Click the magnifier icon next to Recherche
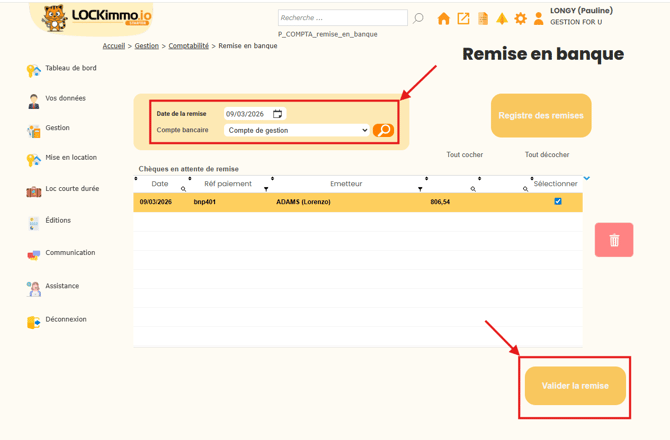The height and width of the screenshot is (440, 670). (418, 18)
